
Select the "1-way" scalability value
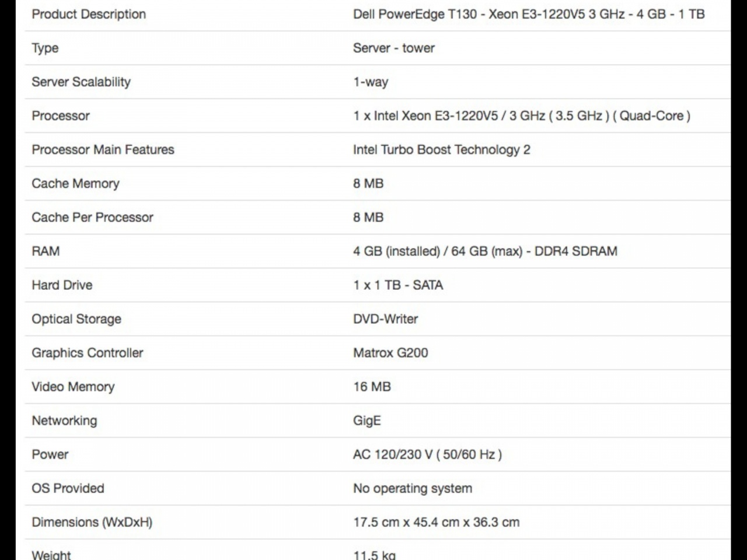pos(371,82)
